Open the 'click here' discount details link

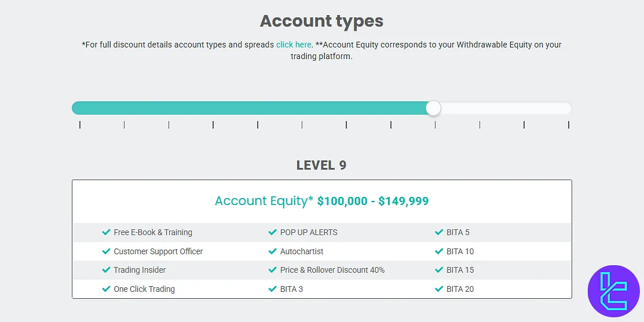click(294, 45)
